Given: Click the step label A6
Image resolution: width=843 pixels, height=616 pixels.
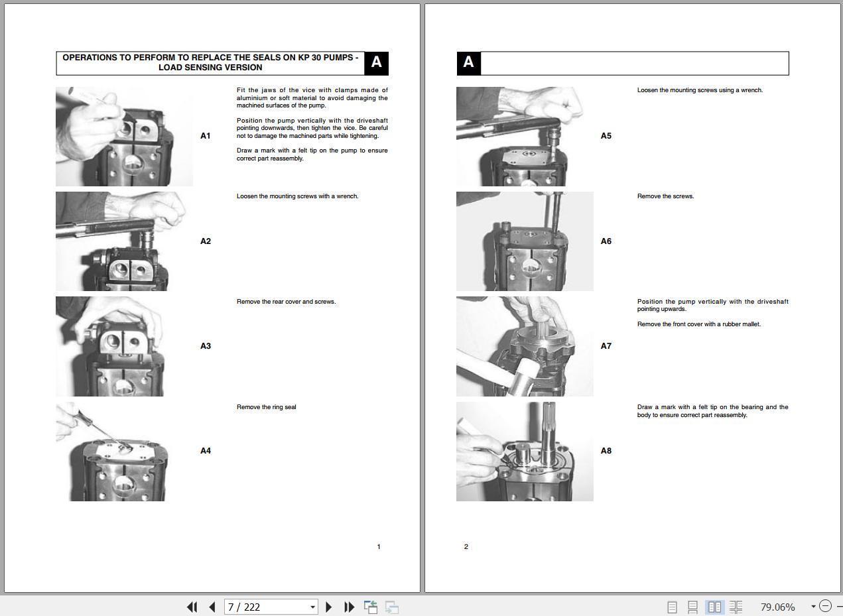Looking at the screenshot, I should [606, 241].
